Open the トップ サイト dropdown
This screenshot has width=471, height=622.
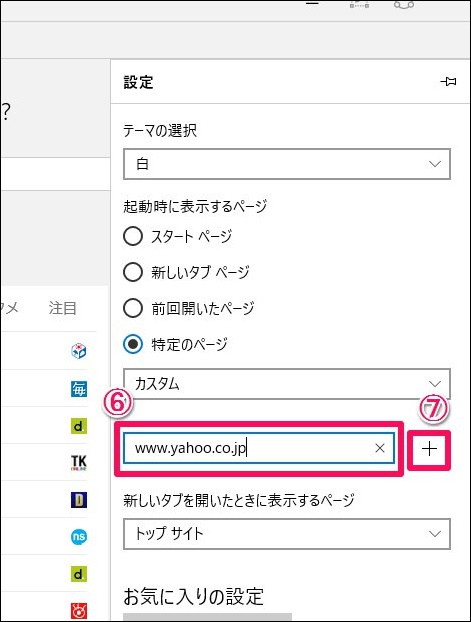(287, 534)
